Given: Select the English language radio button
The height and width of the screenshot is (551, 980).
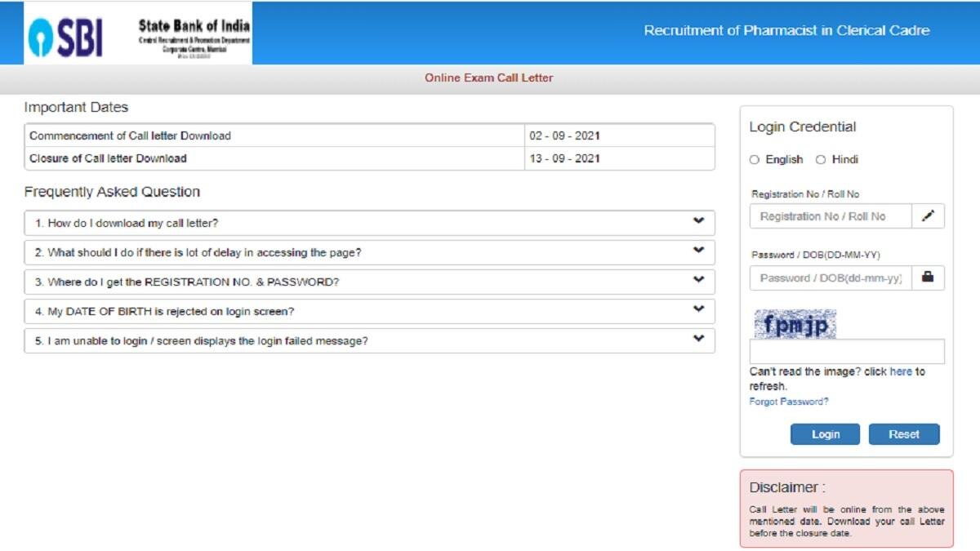Looking at the screenshot, I should pos(755,159).
